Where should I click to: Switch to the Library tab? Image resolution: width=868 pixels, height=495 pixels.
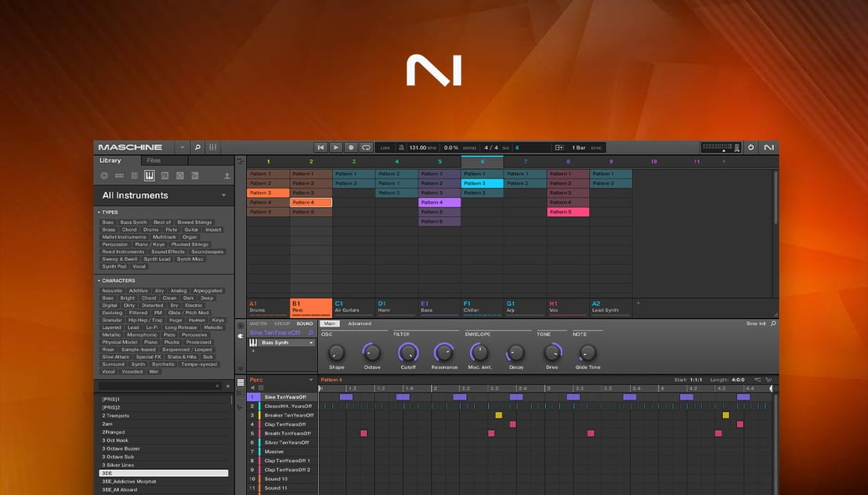click(110, 161)
